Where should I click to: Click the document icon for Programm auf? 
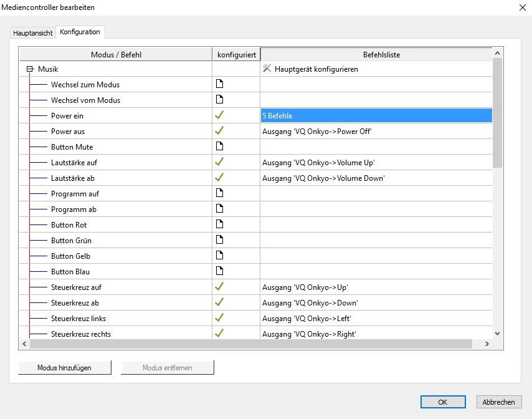(219, 193)
